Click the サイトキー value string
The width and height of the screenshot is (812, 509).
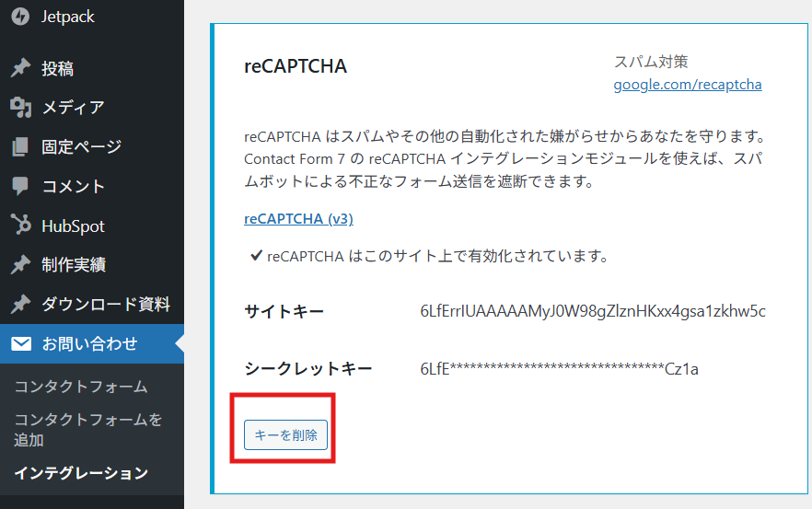coord(592,311)
